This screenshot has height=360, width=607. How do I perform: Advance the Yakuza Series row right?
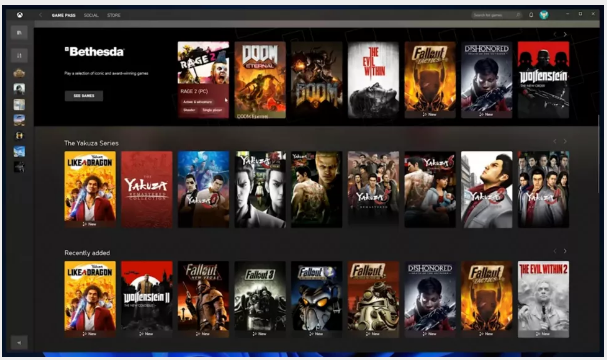click(x=565, y=141)
